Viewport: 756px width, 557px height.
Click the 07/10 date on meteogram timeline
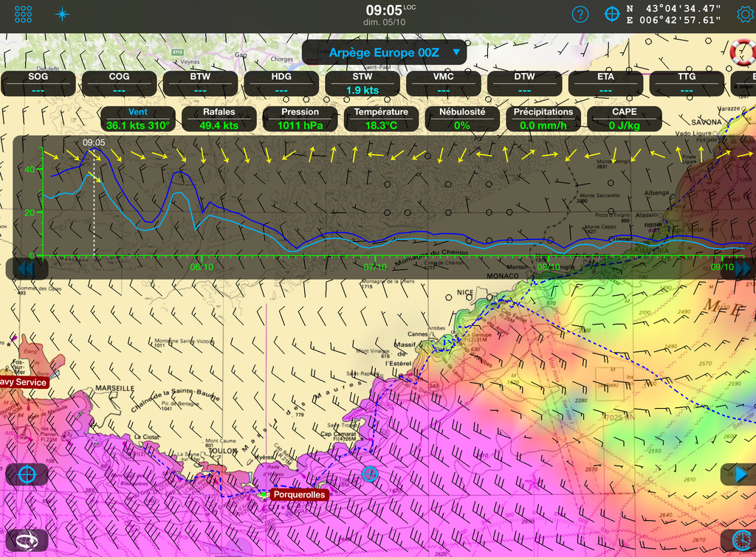375,266
